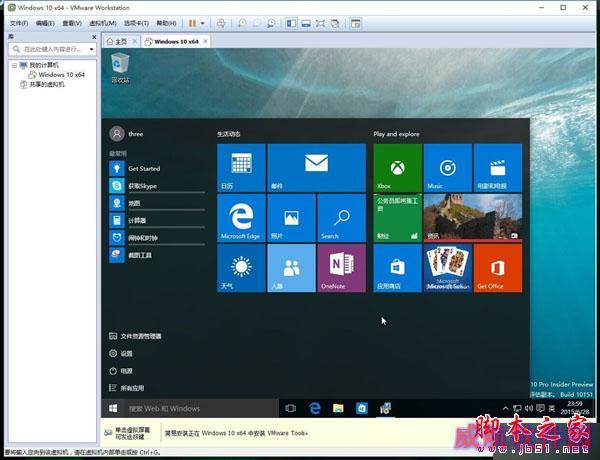Open the 编辑(E) menu
The height and width of the screenshot is (460, 600).
click(45, 23)
